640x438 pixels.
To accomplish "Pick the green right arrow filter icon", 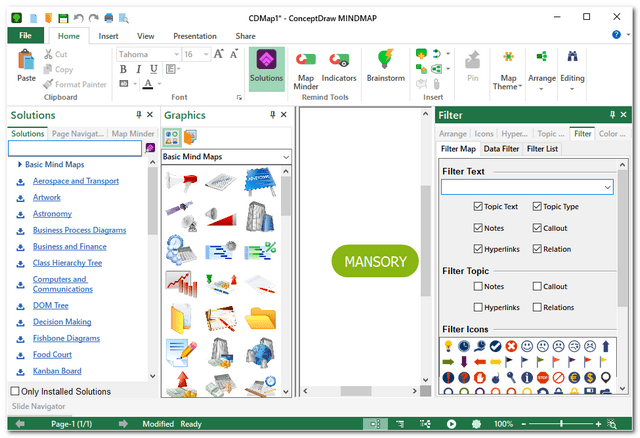I will click(x=448, y=362).
